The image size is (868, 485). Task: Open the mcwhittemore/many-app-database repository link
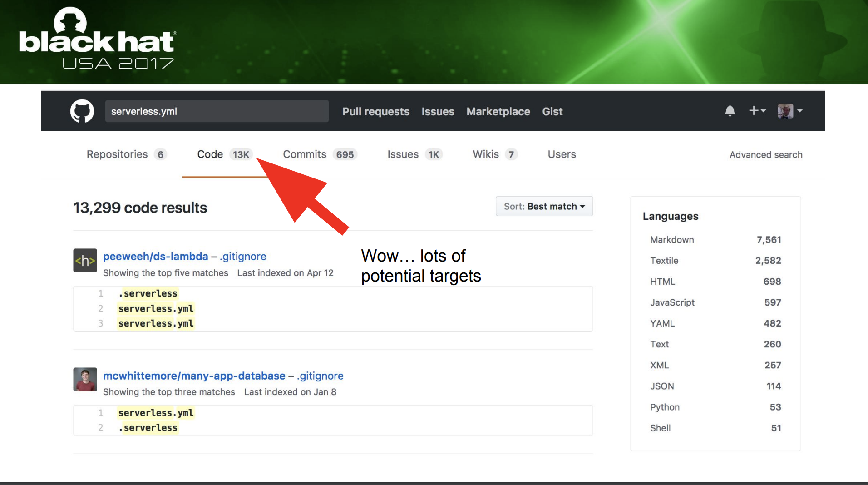[x=194, y=376]
